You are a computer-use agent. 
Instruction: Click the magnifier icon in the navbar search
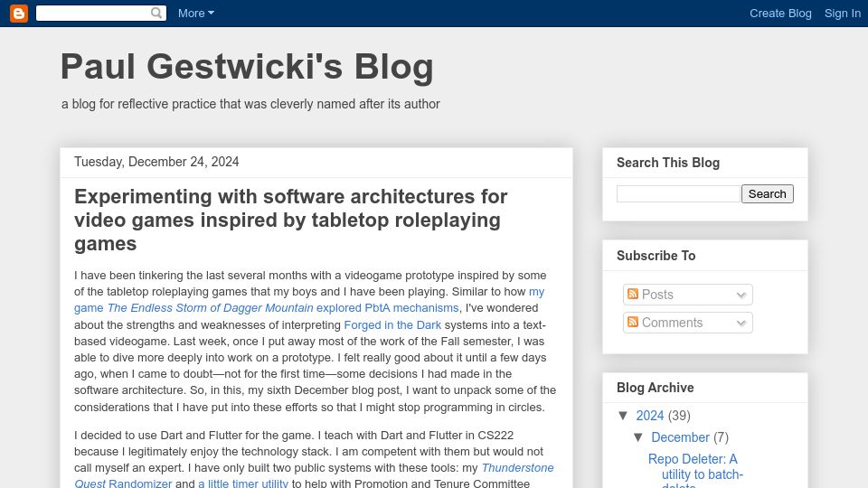pos(156,13)
